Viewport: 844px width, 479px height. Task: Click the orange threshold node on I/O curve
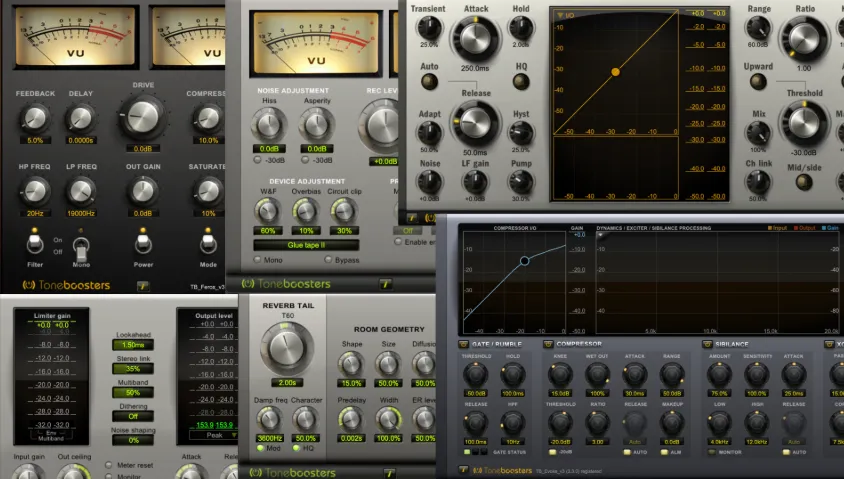(615, 72)
